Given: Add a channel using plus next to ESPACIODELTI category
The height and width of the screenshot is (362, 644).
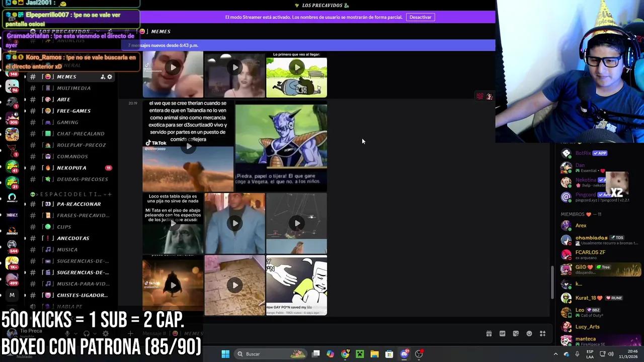Looking at the screenshot, I should click(x=110, y=194).
